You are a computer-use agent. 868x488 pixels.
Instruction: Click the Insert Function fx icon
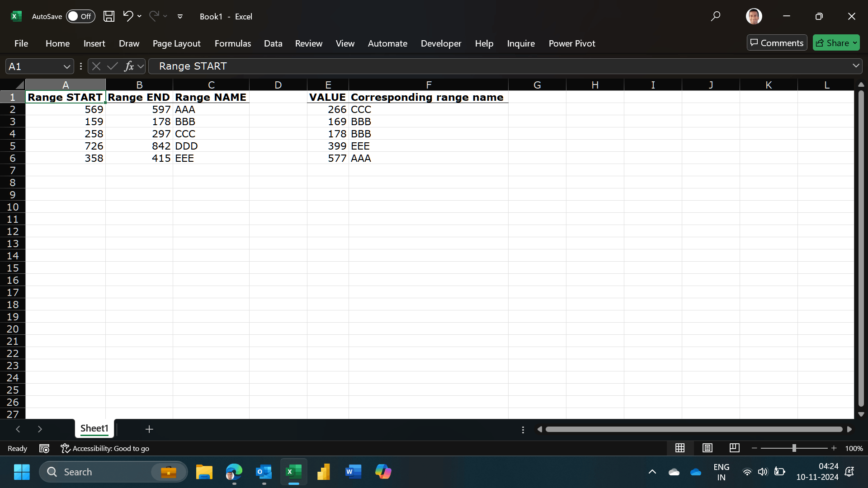click(x=129, y=66)
